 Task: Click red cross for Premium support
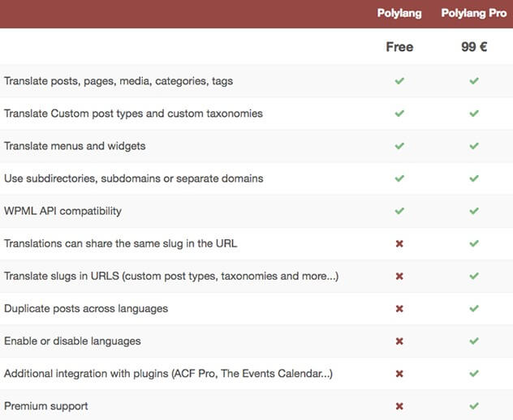(399, 406)
